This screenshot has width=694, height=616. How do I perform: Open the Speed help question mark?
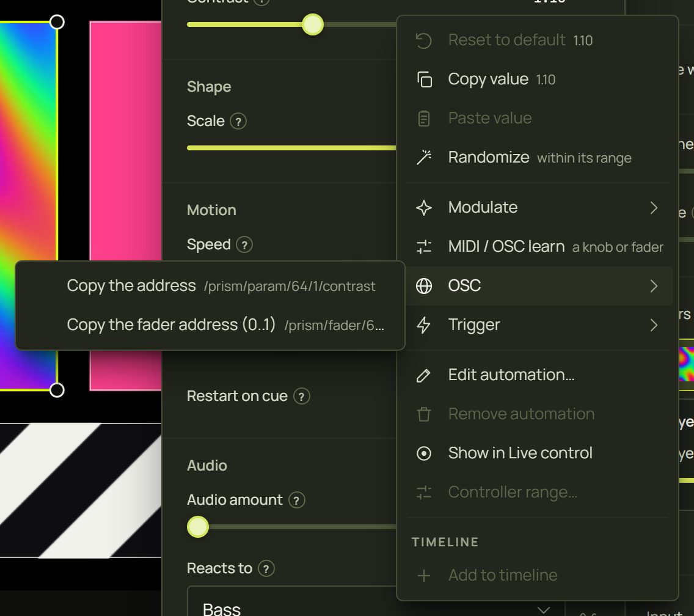tap(244, 244)
